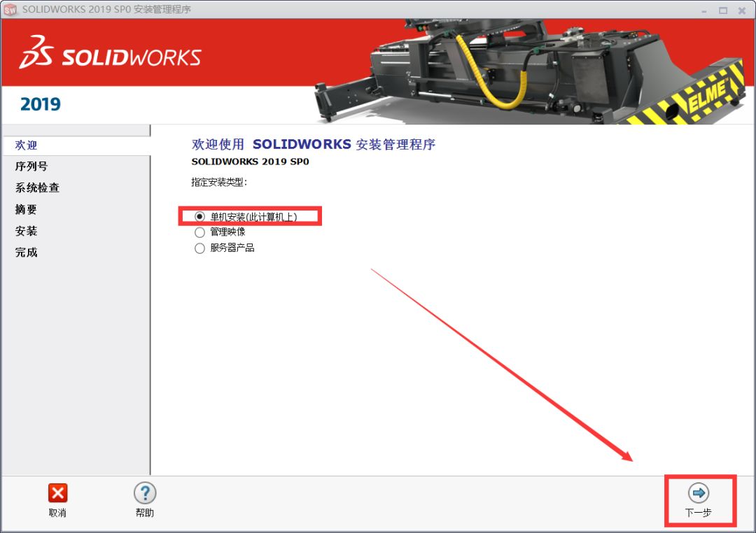This screenshot has width=756, height=533.
Task: Click the 2019 version label
Action: click(41, 104)
